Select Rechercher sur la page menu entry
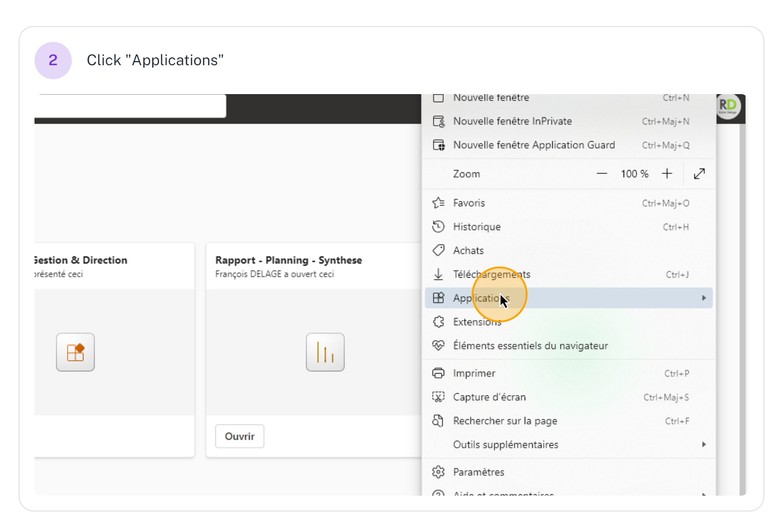783x532 pixels. point(505,421)
